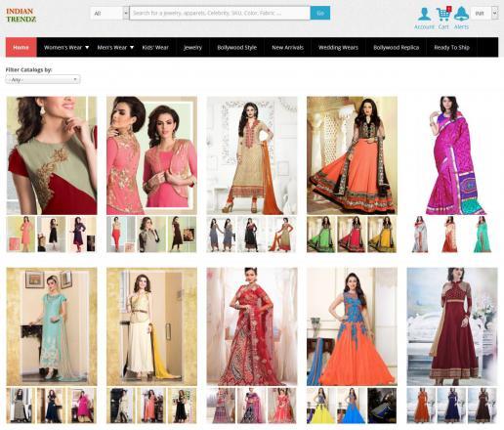Click the Indian Trendz logo
Image resolution: width=504 pixels, height=430 pixels.
pos(21,15)
